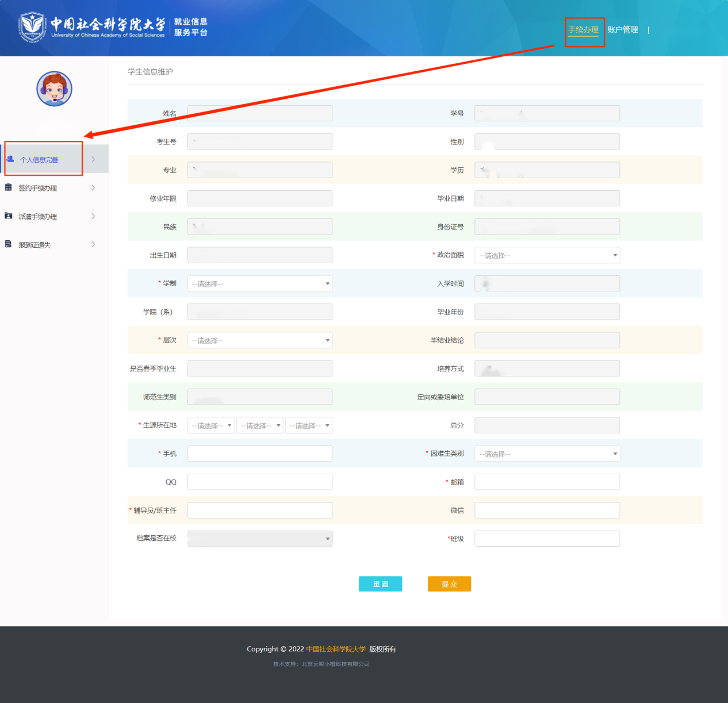This screenshot has height=703, width=728.
Task: Expand the 签约手续办理 chevron arrow
Action: pos(93,188)
